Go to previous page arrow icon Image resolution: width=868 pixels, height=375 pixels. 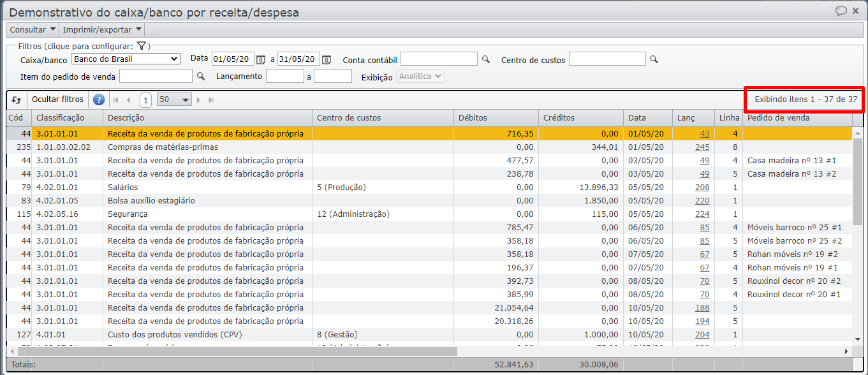click(x=129, y=100)
